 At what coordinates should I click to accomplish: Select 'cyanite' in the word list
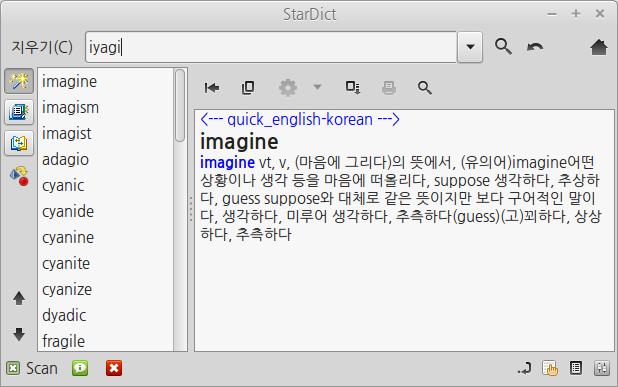106,264
